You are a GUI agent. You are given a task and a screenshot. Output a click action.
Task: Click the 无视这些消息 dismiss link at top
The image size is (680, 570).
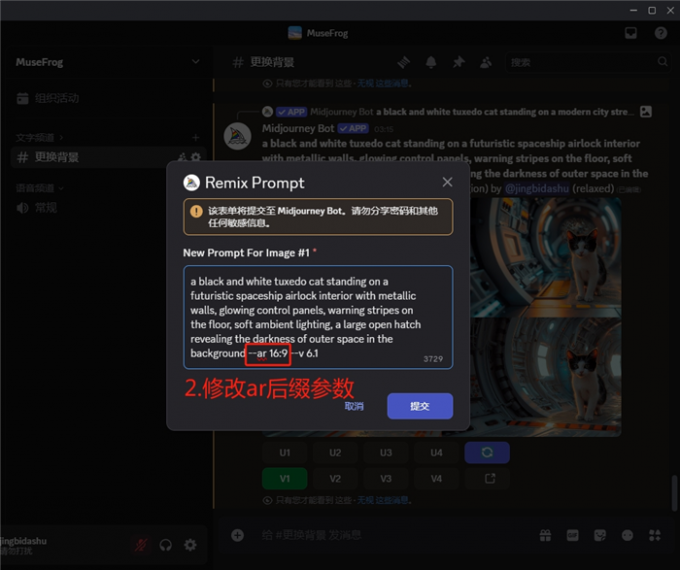[383, 83]
